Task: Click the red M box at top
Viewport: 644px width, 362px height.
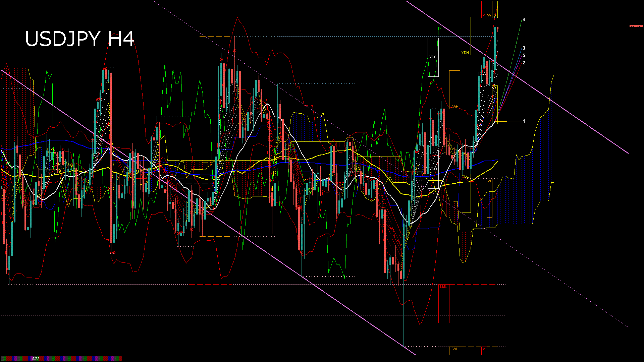Action: point(484,16)
